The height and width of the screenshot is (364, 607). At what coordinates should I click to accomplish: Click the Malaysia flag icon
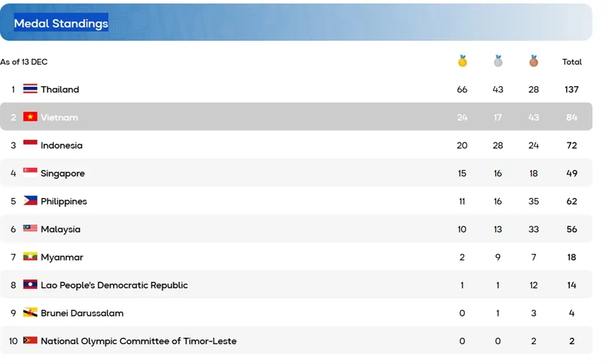pos(30,229)
